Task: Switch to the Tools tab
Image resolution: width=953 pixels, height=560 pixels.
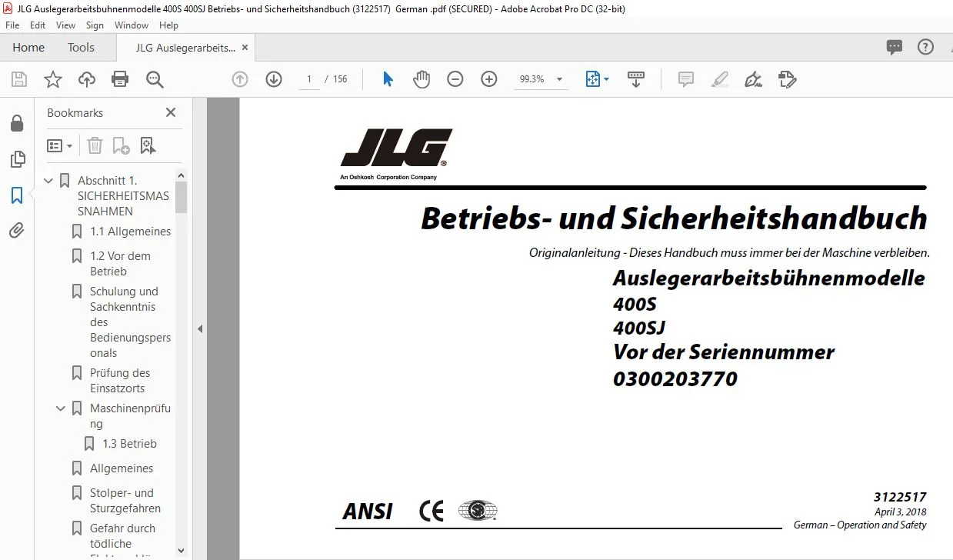Action: tap(81, 47)
